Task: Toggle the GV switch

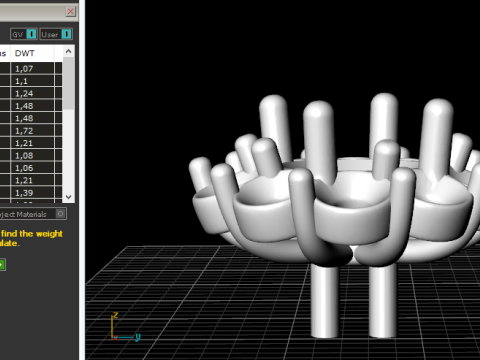Action: coord(24,34)
